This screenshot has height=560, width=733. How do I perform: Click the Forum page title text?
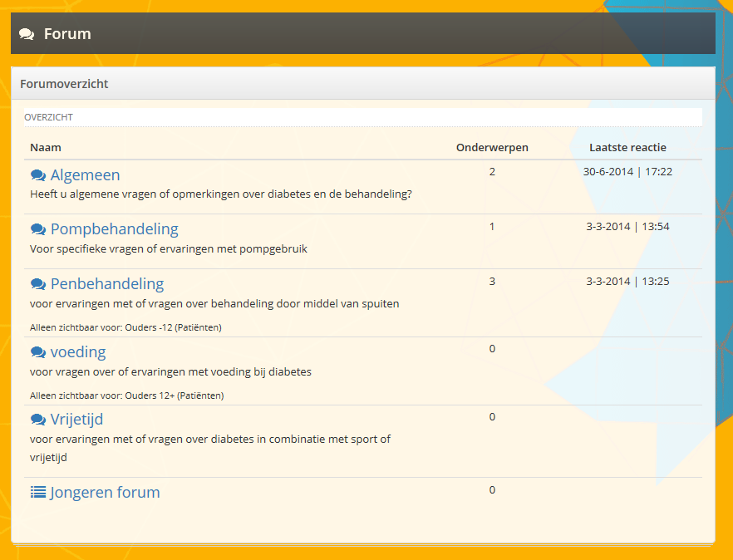click(x=67, y=34)
